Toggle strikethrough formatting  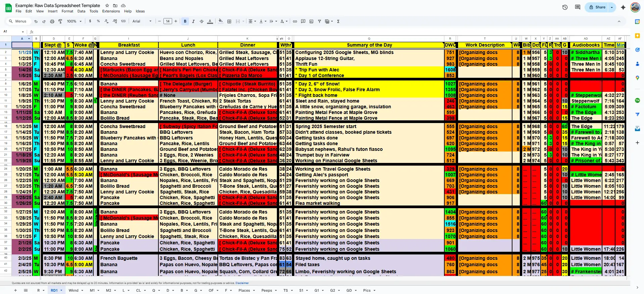(202, 21)
